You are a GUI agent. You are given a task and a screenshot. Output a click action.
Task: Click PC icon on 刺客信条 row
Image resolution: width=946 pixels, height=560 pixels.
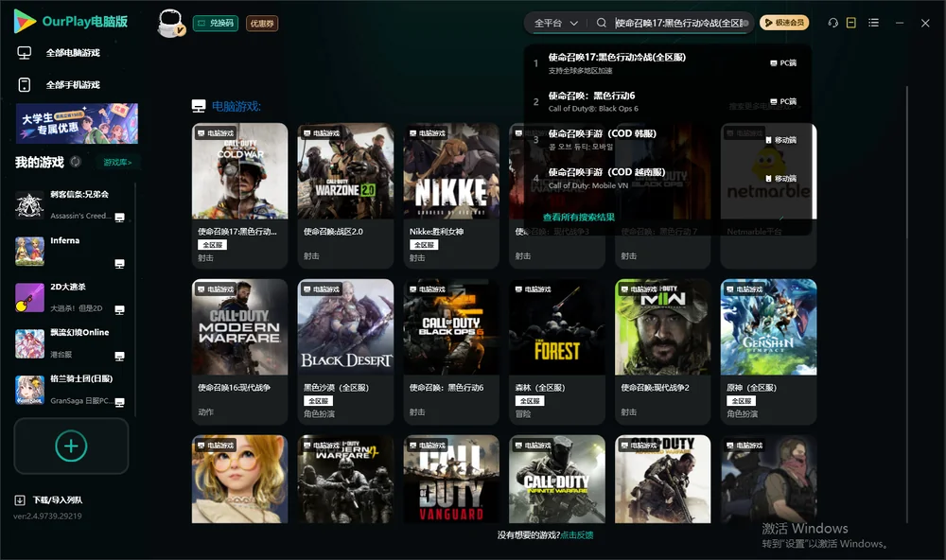point(119,218)
